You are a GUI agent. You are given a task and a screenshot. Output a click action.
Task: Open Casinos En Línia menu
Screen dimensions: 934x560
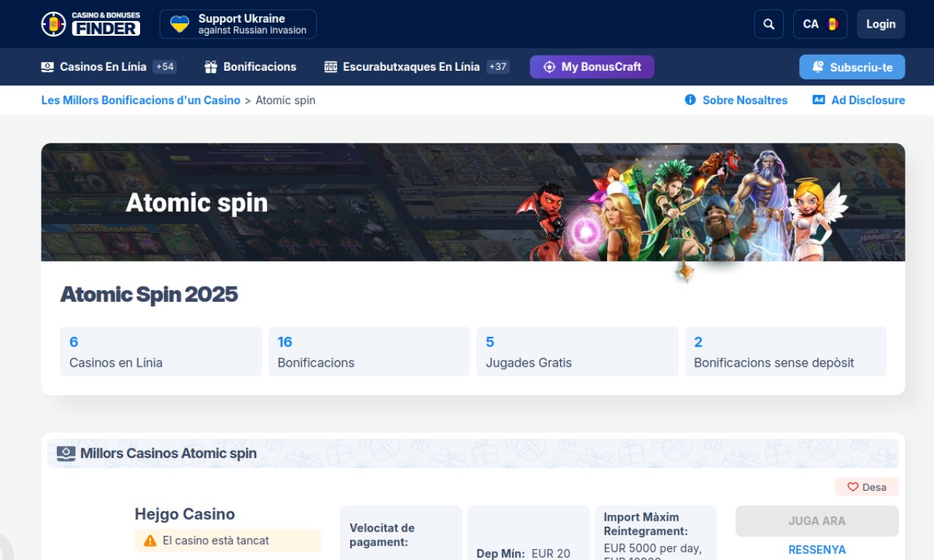pyautogui.click(x=103, y=66)
